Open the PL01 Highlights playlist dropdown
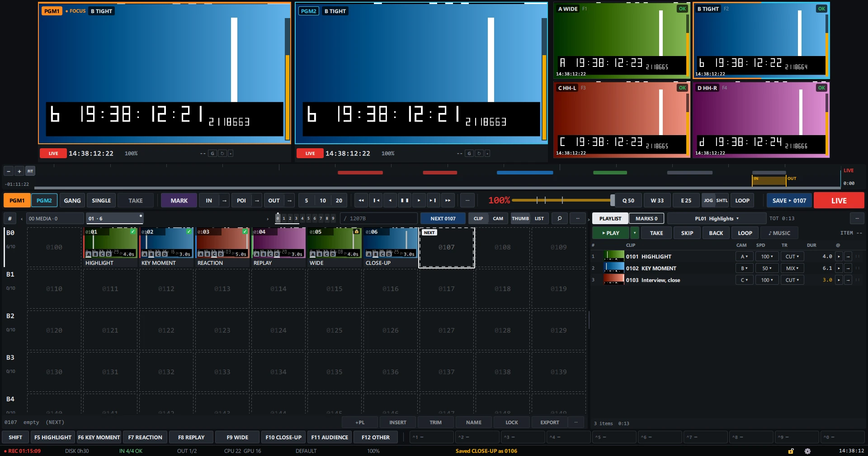Viewport: 868px width, 456px height. click(x=717, y=219)
